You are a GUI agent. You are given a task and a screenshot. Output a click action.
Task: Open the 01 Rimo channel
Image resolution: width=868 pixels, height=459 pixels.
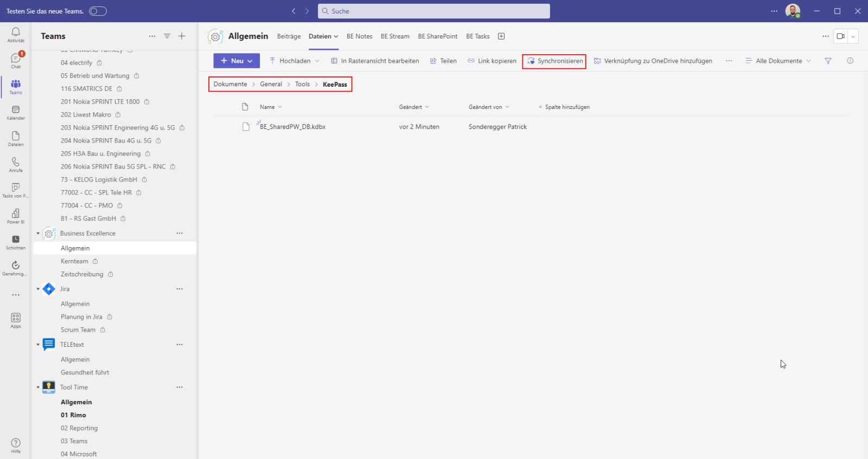[x=73, y=415]
